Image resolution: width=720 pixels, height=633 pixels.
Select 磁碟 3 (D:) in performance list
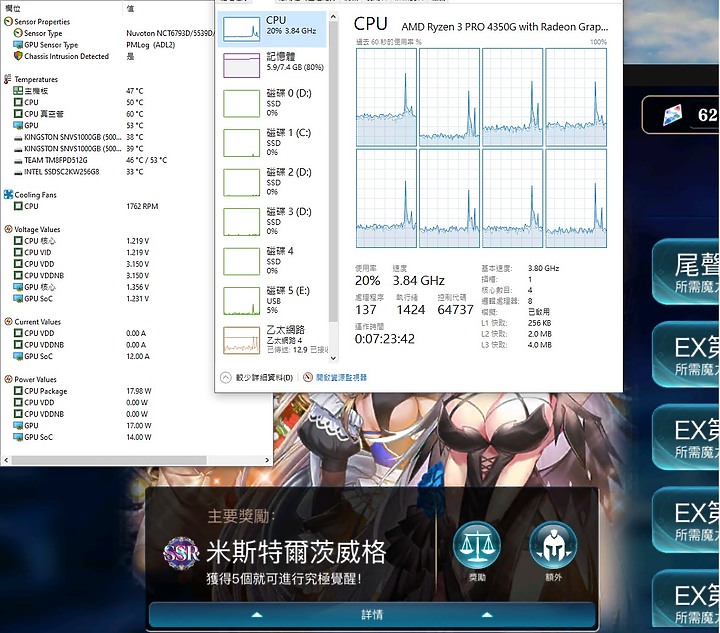pyautogui.click(x=272, y=222)
